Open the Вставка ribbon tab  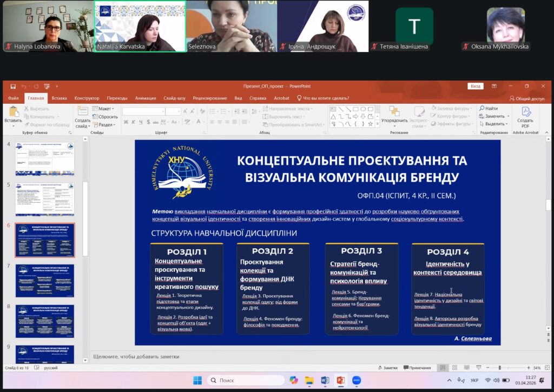pos(60,98)
